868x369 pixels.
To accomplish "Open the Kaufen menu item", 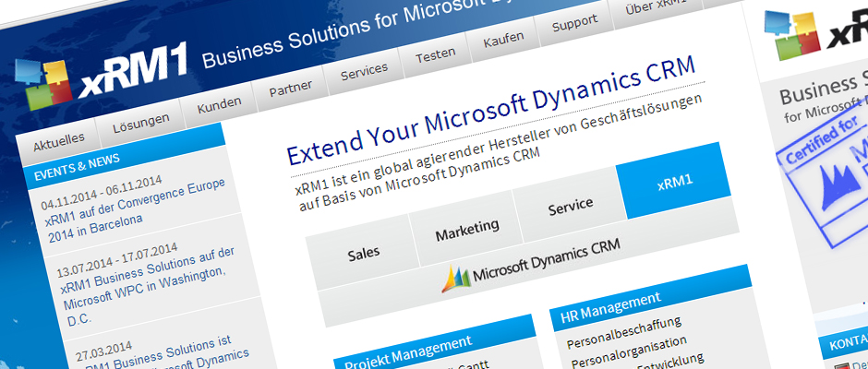I will point(503,39).
